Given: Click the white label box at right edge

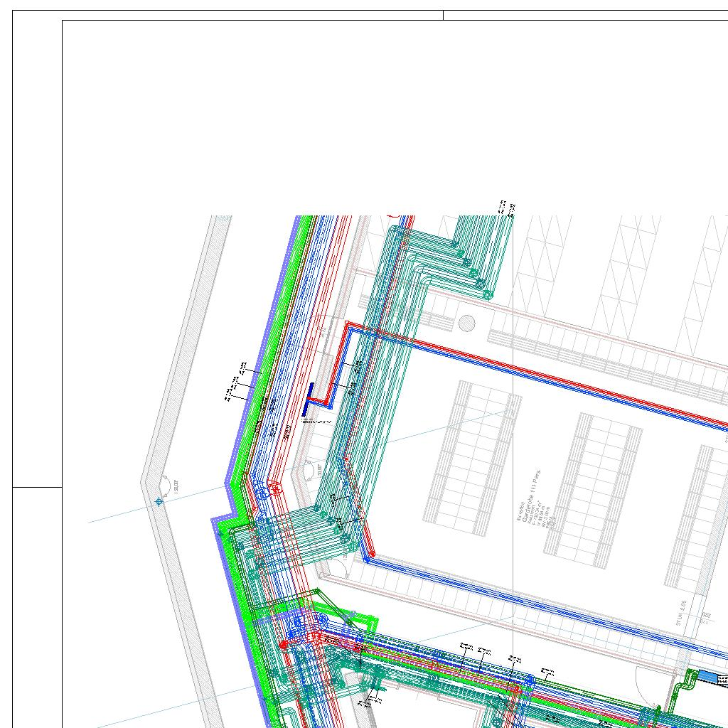Looking at the screenshot, I should [724, 680].
